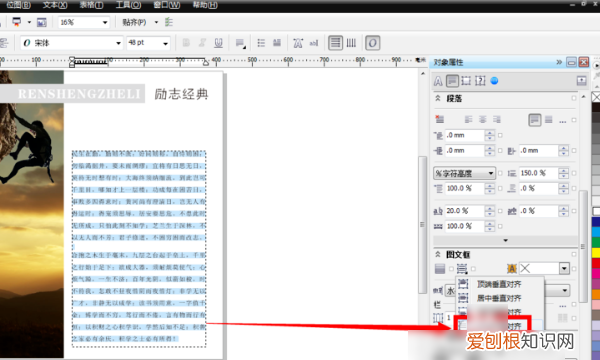This screenshot has width=600, height=360.
Task: Adjust the 150.0 % line spacing stepper
Action: coord(564,173)
